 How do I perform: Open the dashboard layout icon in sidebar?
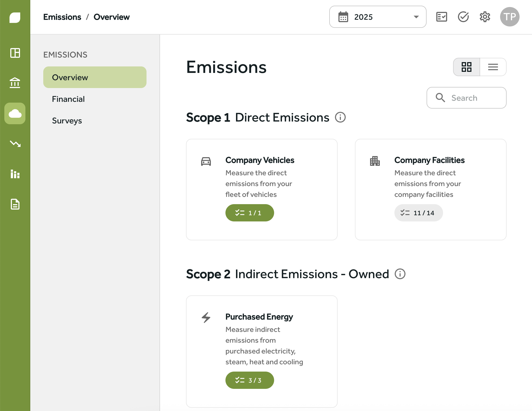[15, 53]
